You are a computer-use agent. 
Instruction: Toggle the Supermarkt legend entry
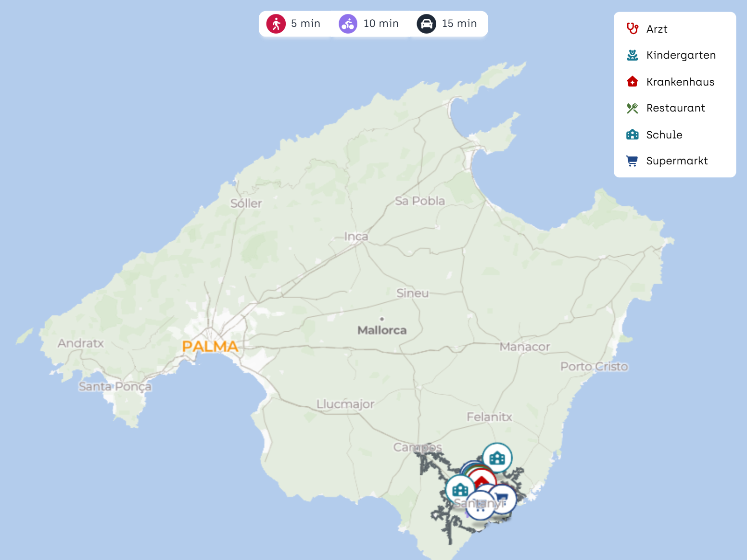click(x=676, y=161)
